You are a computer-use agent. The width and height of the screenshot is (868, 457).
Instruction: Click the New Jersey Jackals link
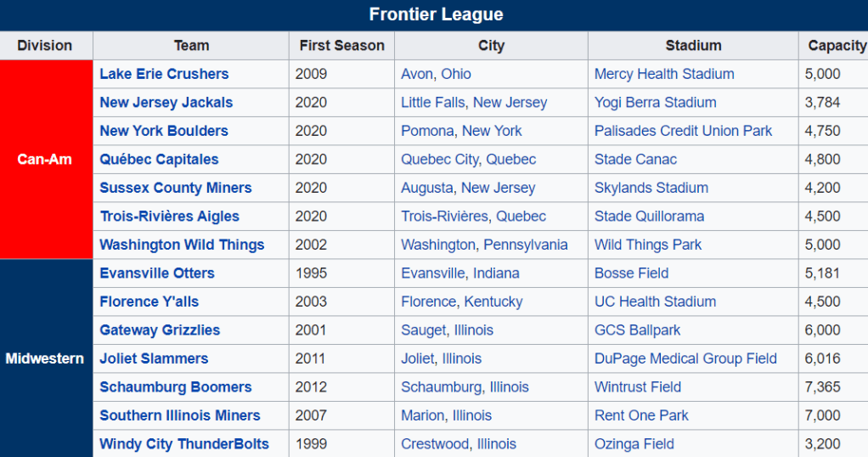[166, 103]
